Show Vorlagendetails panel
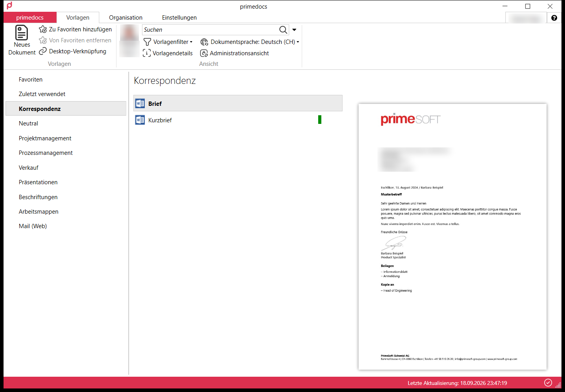The height and width of the screenshot is (392, 565). pyautogui.click(x=168, y=53)
